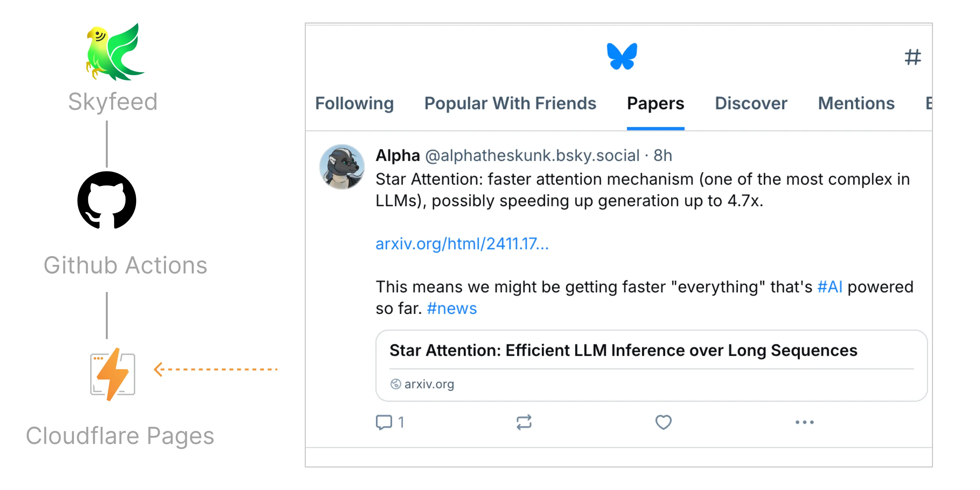
Task: Select the Papers feed tab
Action: 655,104
